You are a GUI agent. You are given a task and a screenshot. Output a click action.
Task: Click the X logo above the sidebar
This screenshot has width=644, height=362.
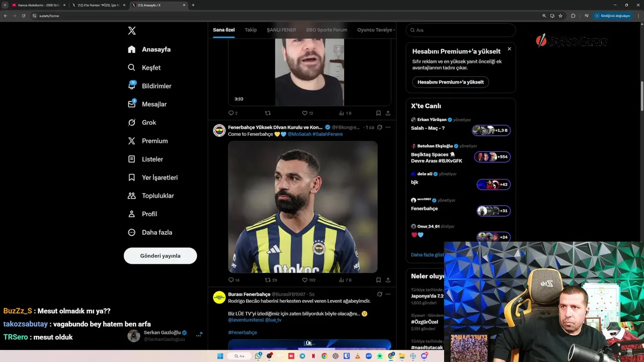click(132, 31)
